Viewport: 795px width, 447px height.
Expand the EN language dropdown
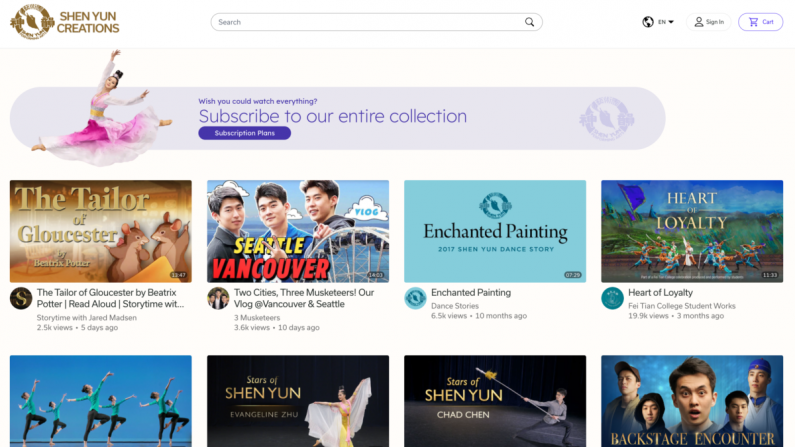(x=666, y=22)
